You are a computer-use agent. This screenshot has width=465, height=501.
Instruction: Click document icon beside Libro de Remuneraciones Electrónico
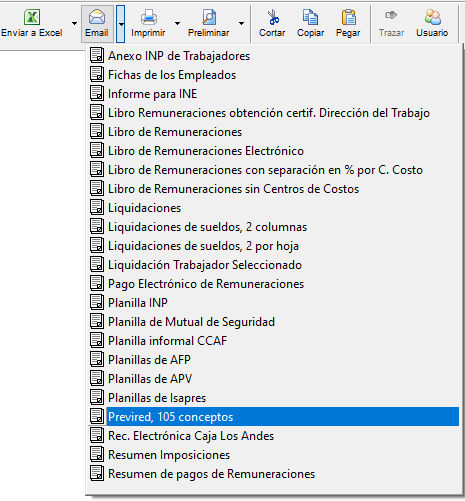pyautogui.click(x=97, y=150)
